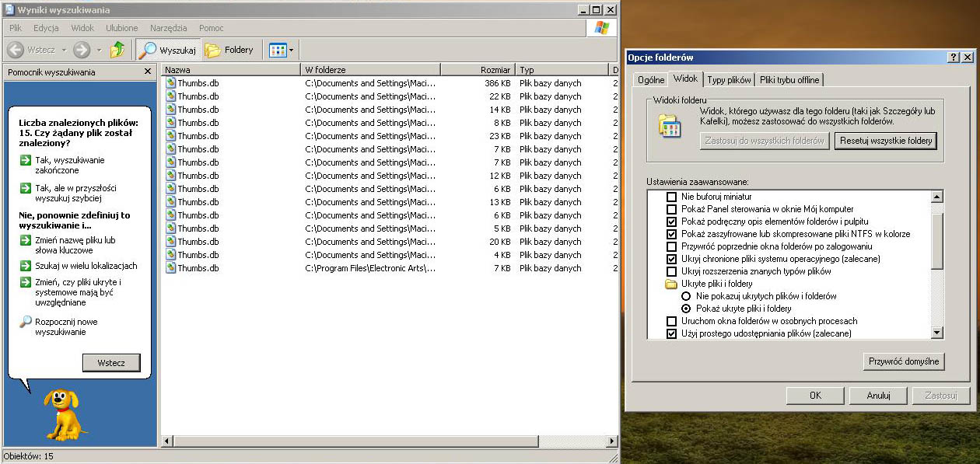Image resolution: width=980 pixels, height=464 pixels.
Task: Sort results by Rozmiar column header
Action: tap(478, 70)
